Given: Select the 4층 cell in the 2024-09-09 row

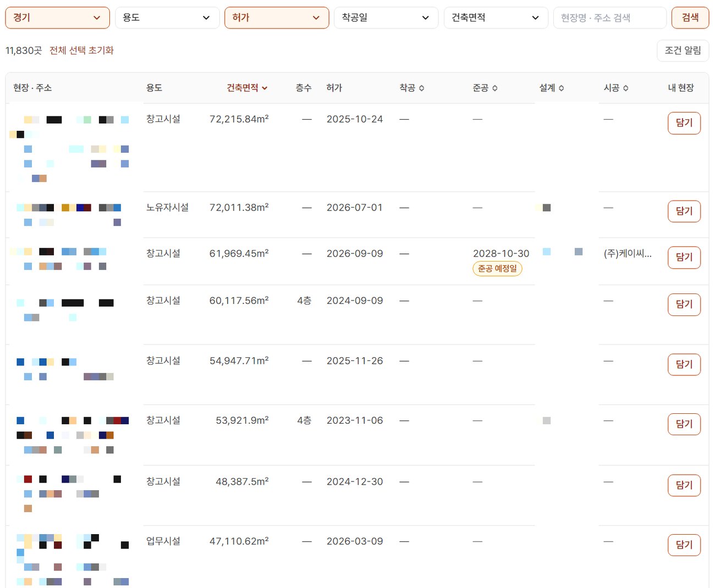Looking at the screenshot, I should click(x=304, y=301).
